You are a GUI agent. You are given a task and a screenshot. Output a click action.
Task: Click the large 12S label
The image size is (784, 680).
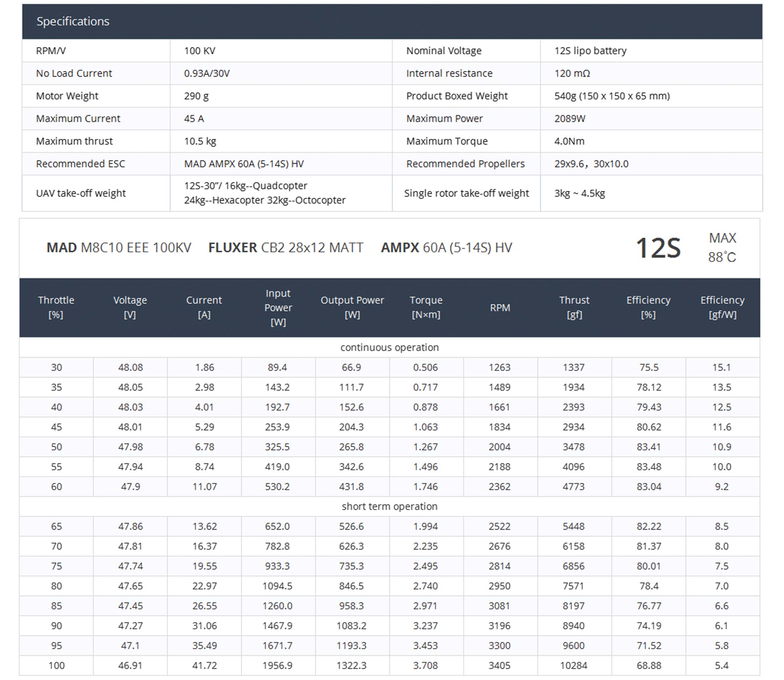[x=658, y=248]
